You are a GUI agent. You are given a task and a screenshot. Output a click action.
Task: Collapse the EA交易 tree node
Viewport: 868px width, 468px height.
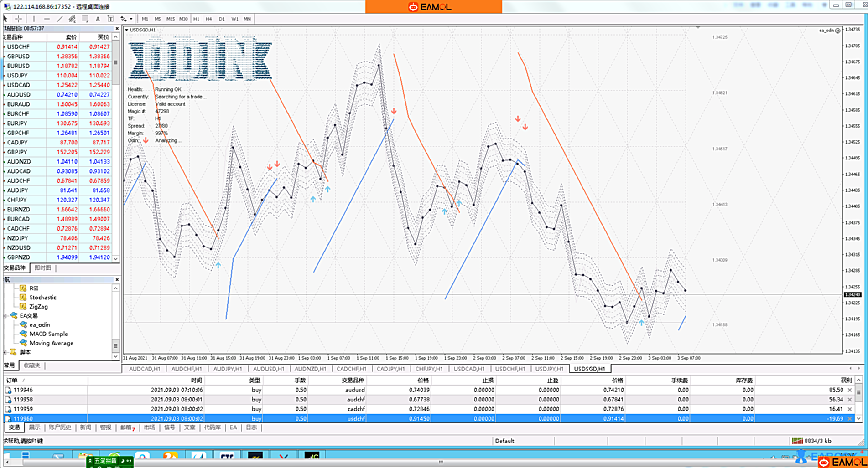point(5,316)
